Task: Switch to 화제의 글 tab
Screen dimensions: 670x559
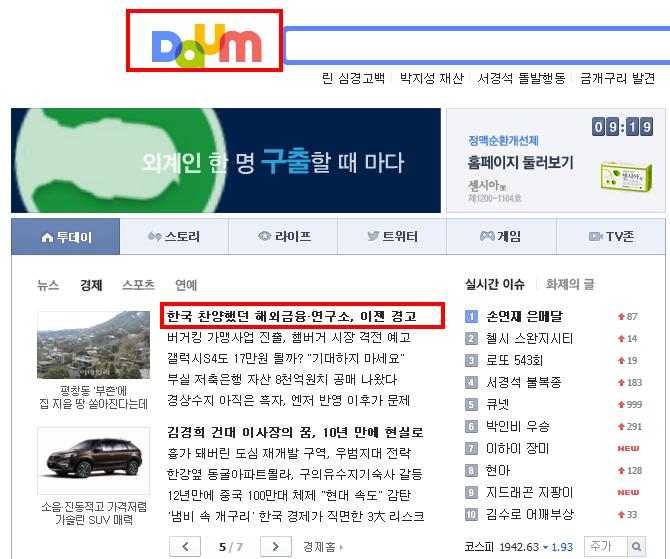Action: [x=570, y=284]
